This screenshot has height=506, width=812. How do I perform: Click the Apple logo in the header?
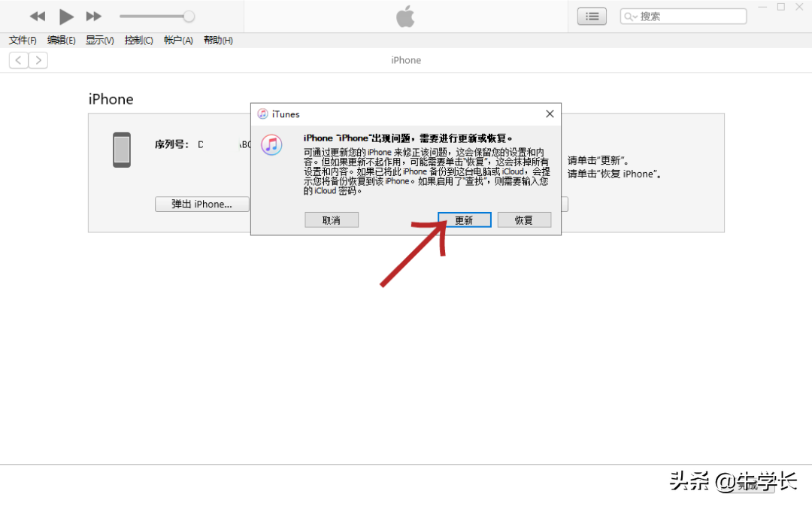point(405,16)
